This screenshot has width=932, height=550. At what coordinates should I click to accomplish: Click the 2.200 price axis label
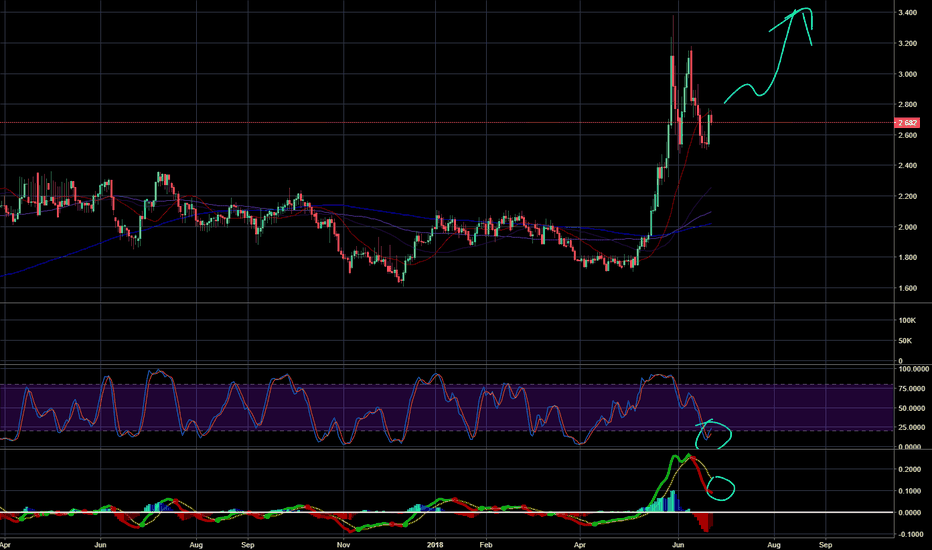(x=907, y=196)
